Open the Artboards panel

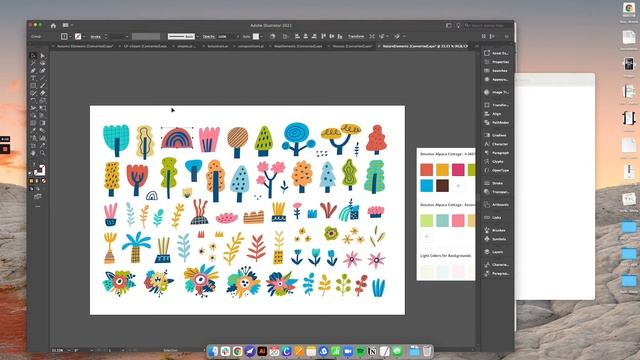(496, 205)
